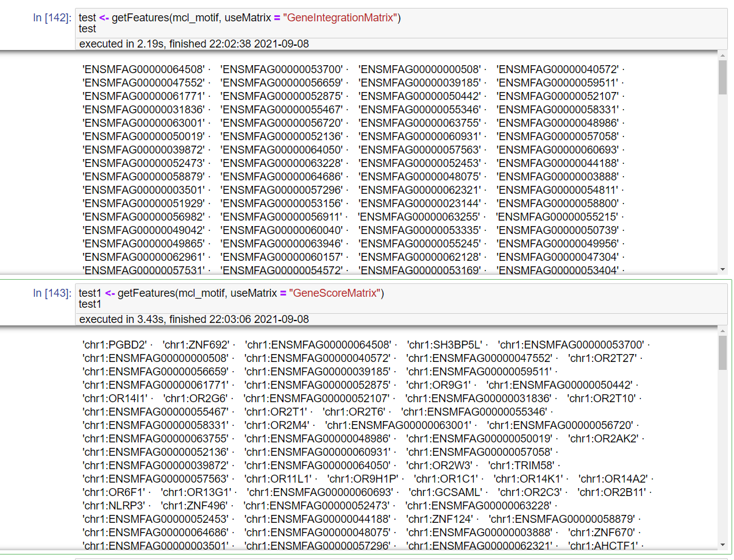
Task: Click 'chr1:OR11L1' in second output
Action: 278,479
